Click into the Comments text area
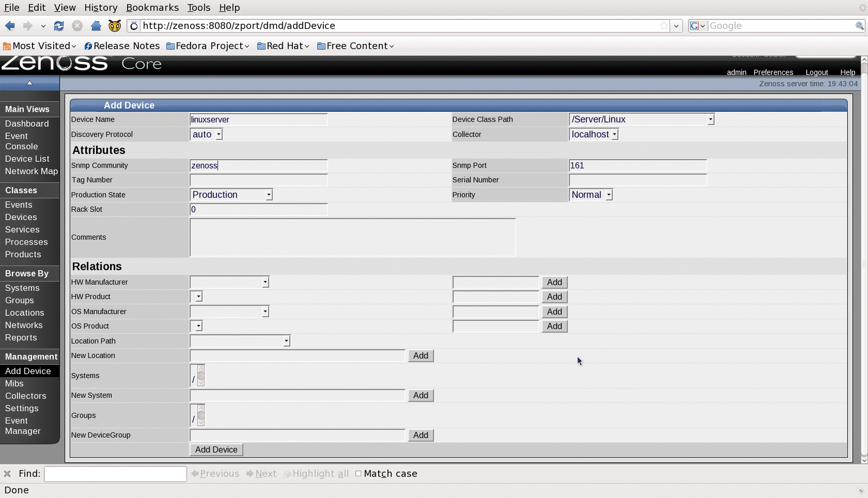 [353, 237]
